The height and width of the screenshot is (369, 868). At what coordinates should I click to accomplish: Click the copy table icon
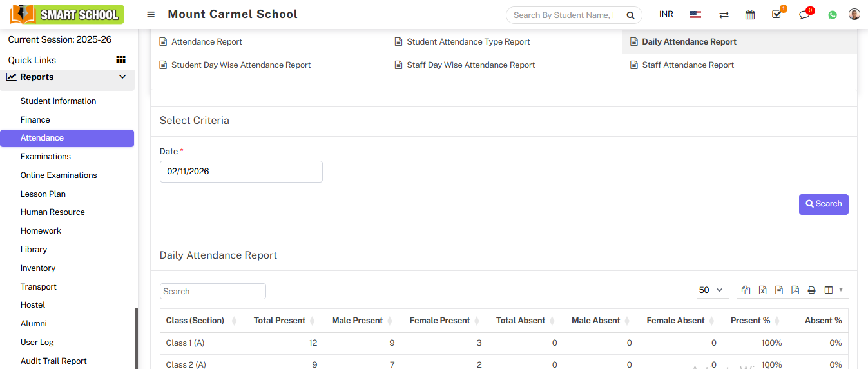(746, 290)
